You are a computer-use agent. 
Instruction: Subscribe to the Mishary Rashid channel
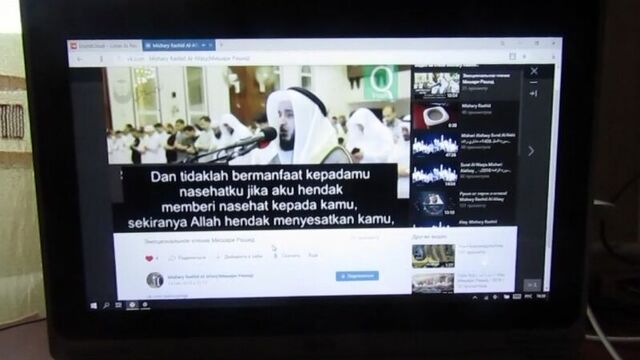click(357, 276)
